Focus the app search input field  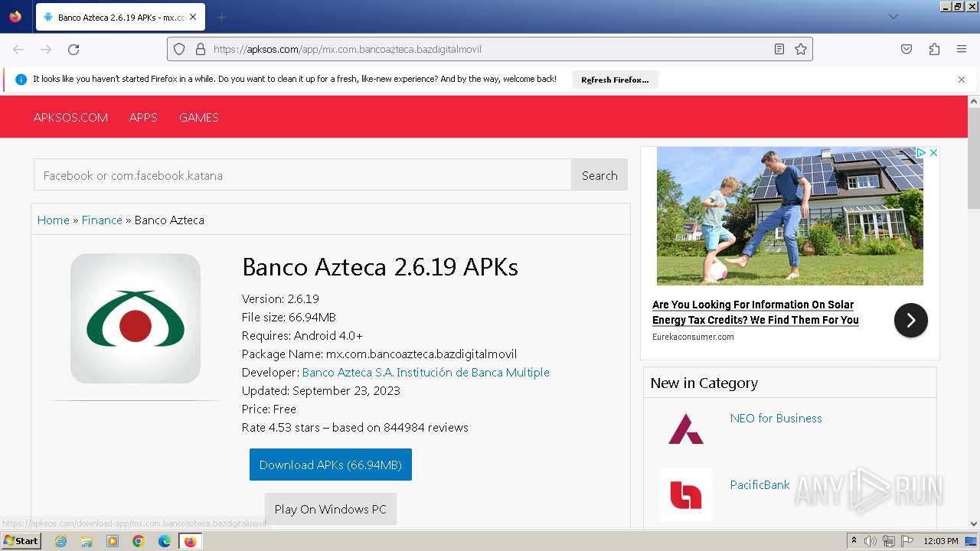302,175
